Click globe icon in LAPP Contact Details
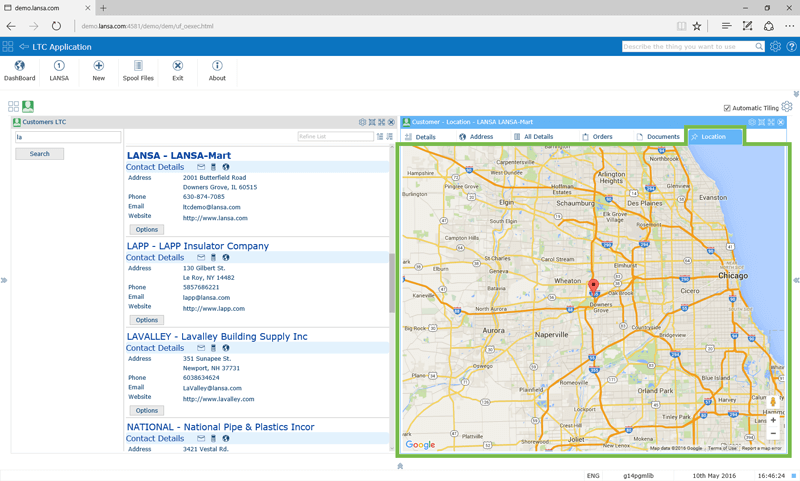Screen dimensions: 800x481 point(226,258)
